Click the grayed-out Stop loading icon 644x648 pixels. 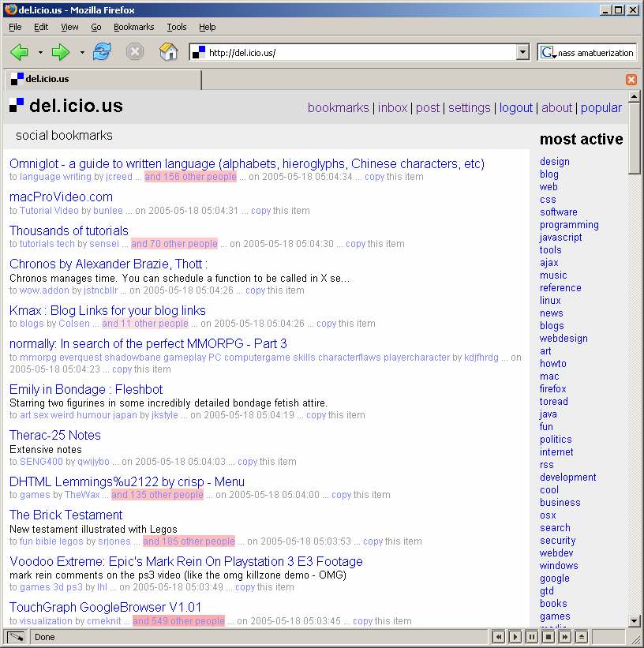point(135,52)
